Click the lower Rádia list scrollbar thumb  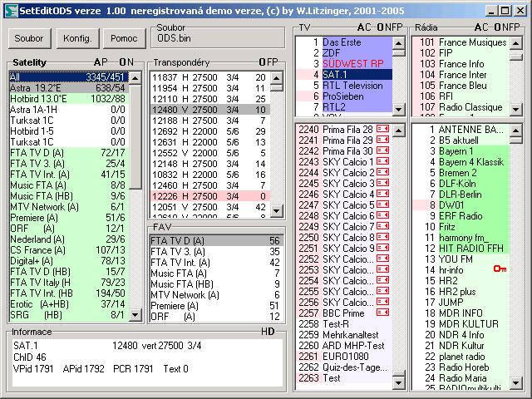515,140
